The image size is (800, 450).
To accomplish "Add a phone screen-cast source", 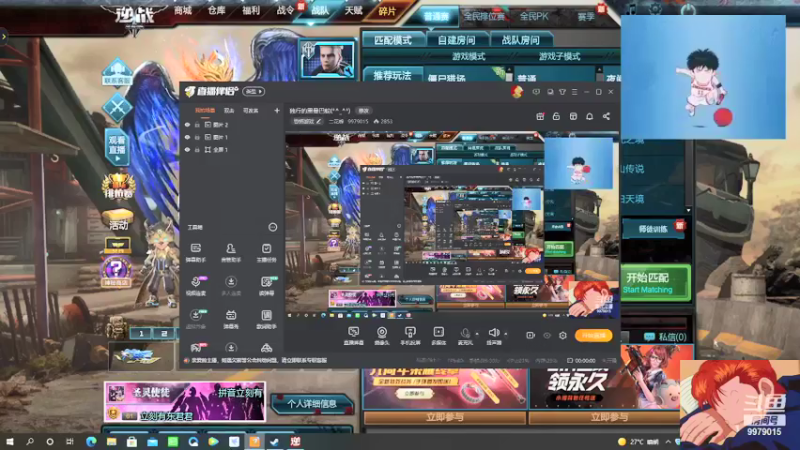I will point(410,336).
